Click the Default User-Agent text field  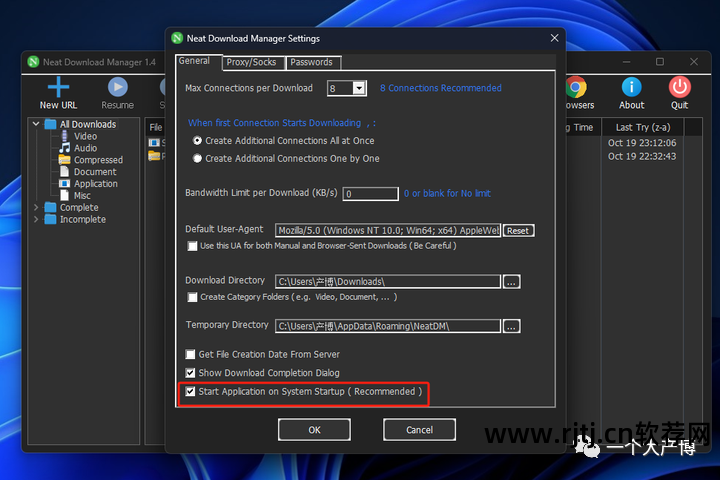388,231
